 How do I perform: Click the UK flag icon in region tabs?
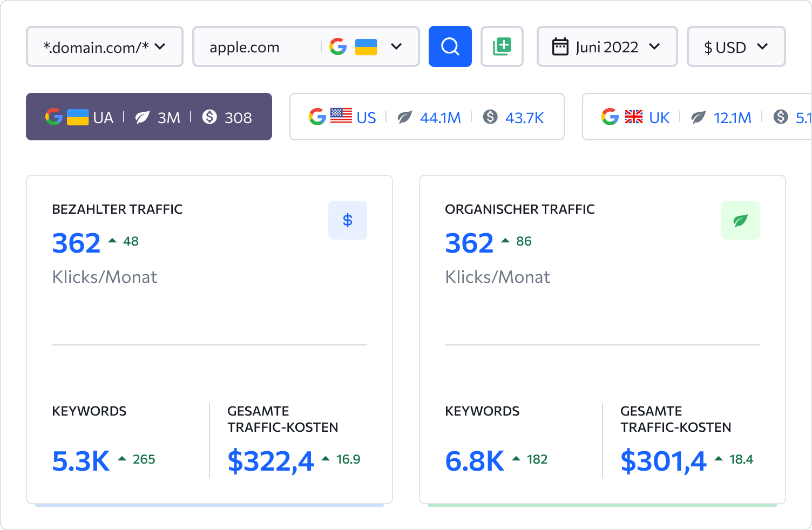coord(634,117)
